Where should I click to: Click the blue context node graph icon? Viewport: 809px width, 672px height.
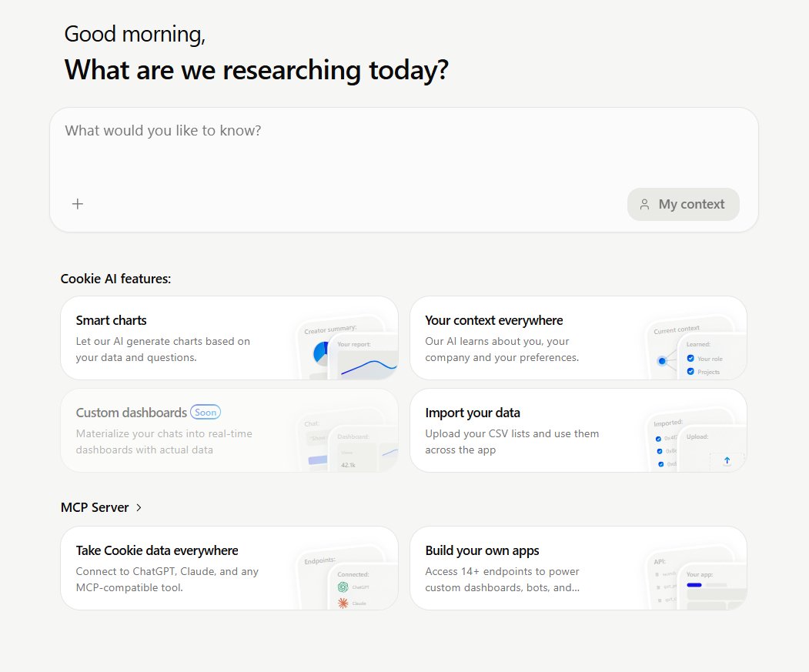pos(662,361)
